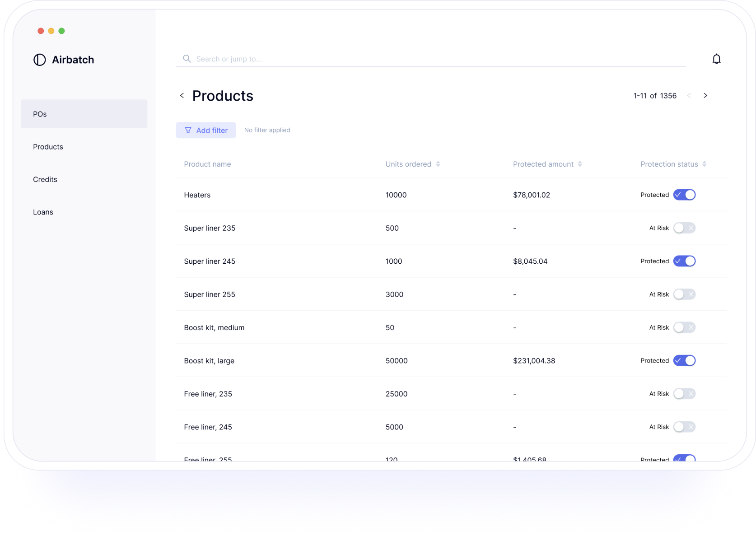756x541 pixels.
Task: Turn off protection for Boost kit, large
Action: pyautogui.click(x=684, y=360)
